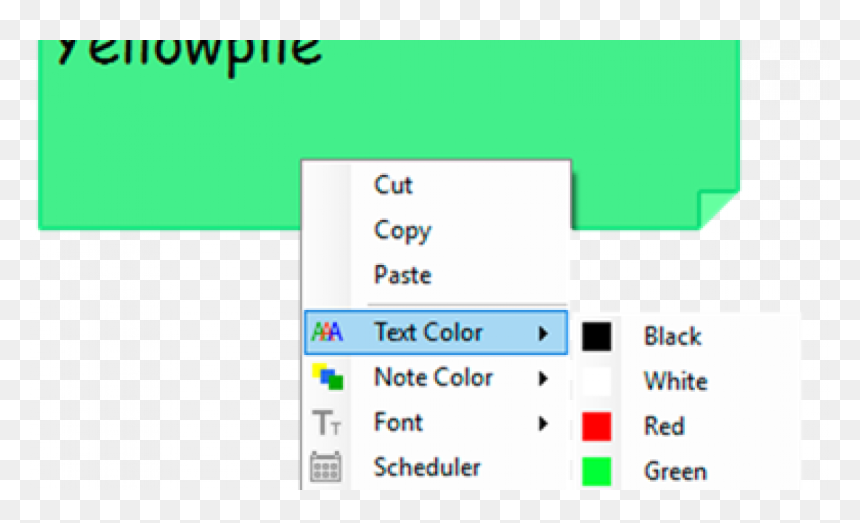Screen dimensions: 860x523
Task: Open the Text Color submenu entry
Action: click(436, 332)
